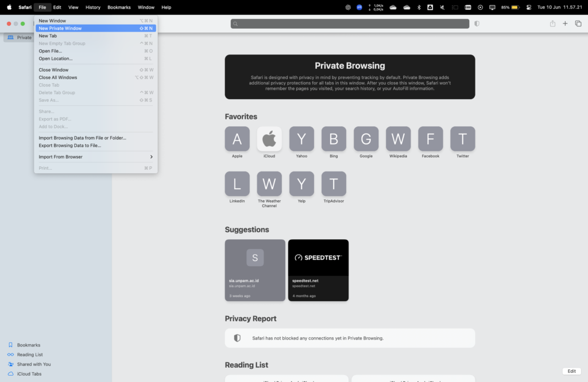Click the Apple menu logo
The width and height of the screenshot is (588, 382).
[9, 7]
